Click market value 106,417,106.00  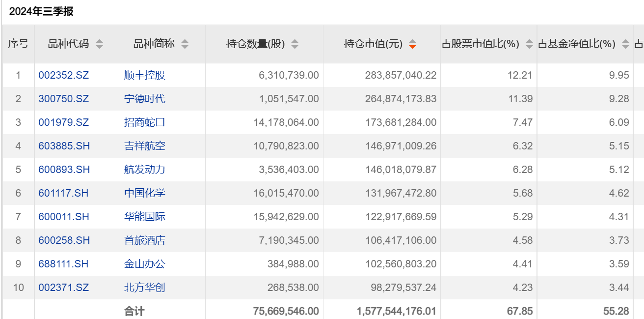(401, 240)
